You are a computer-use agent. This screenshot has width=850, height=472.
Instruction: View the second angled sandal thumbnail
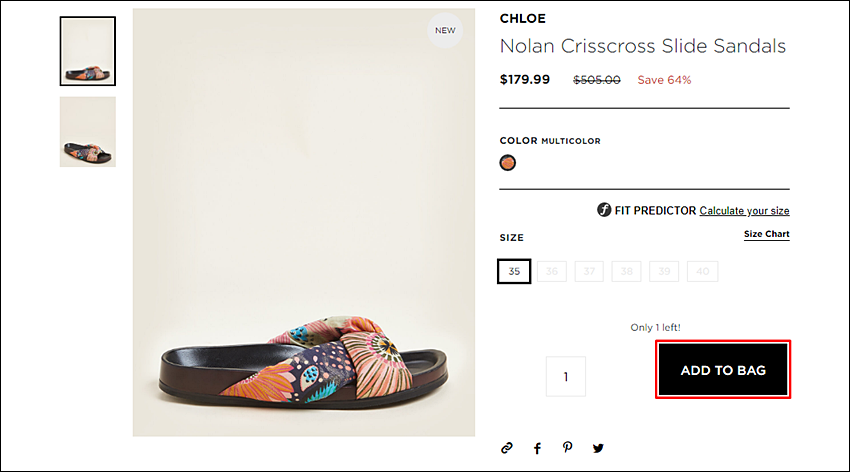pos(88,132)
